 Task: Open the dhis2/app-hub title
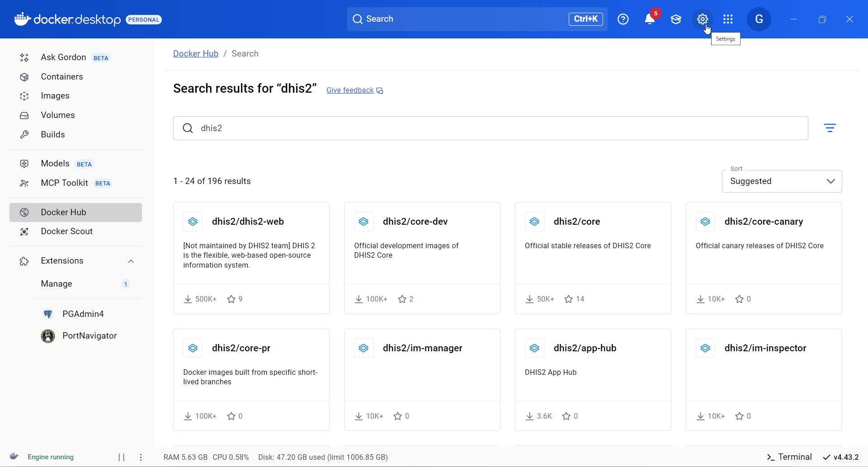[585, 348]
